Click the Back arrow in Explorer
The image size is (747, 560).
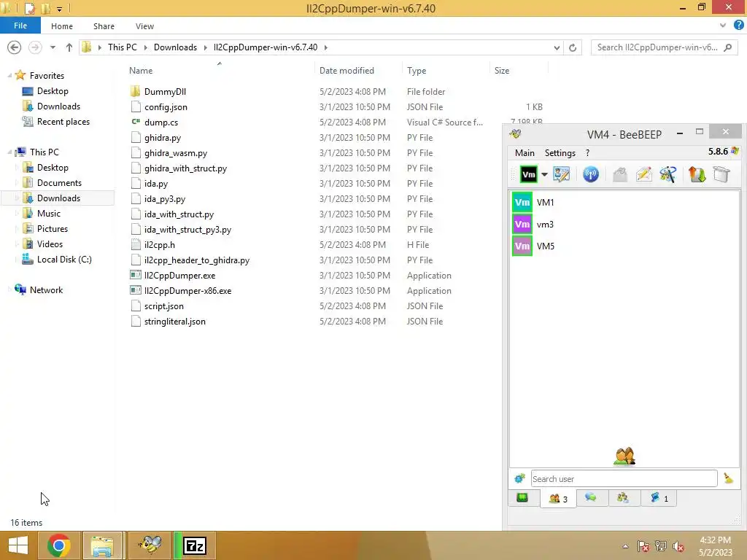tap(15, 47)
